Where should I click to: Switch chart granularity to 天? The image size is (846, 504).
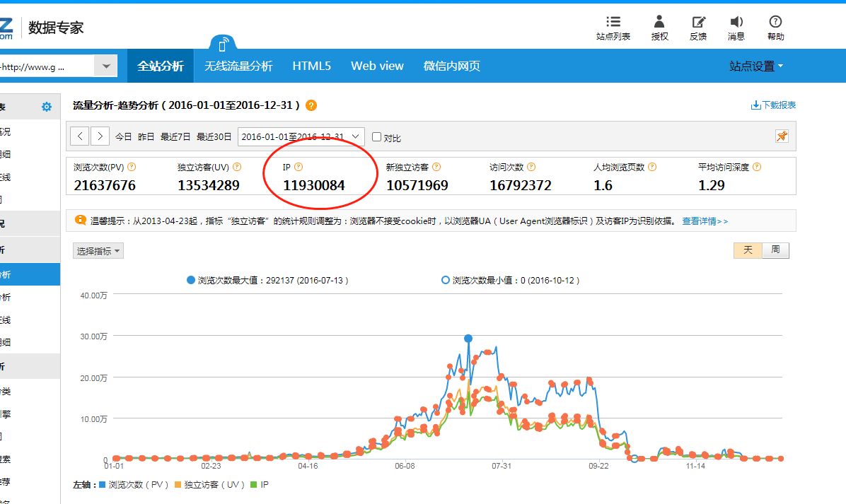(748, 250)
